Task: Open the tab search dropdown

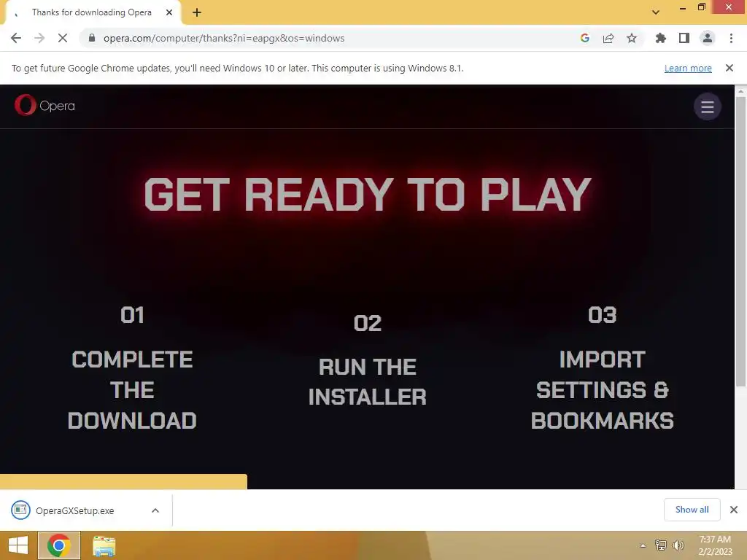Action: [x=656, y=12]
